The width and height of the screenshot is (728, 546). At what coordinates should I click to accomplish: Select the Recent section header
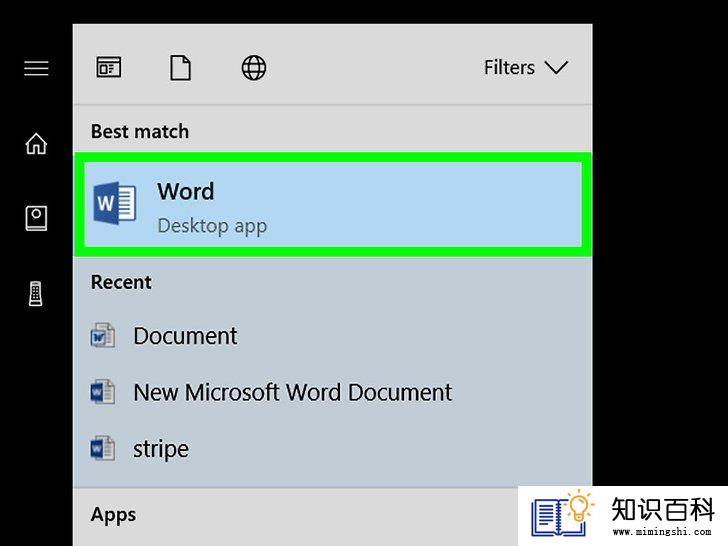click(121, 282)
